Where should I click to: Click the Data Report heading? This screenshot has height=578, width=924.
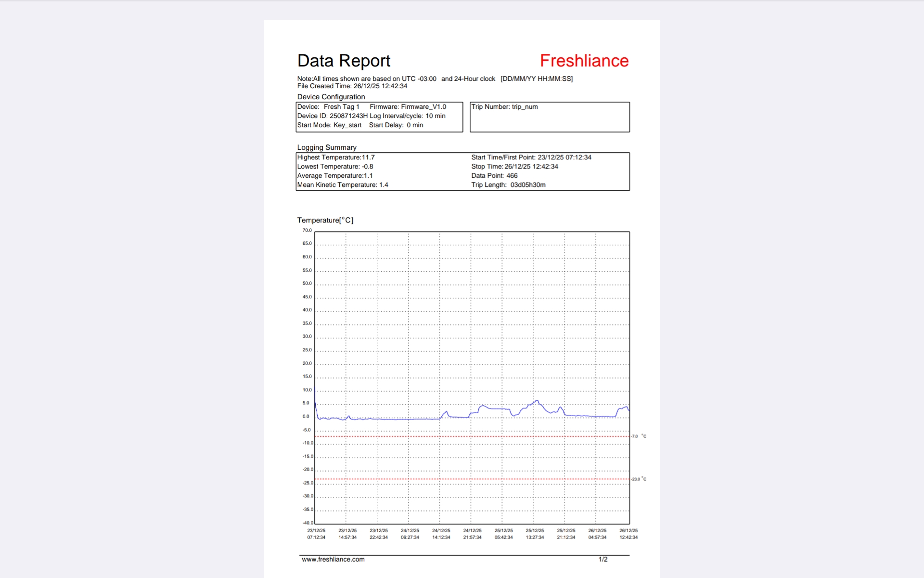(344, 61)
